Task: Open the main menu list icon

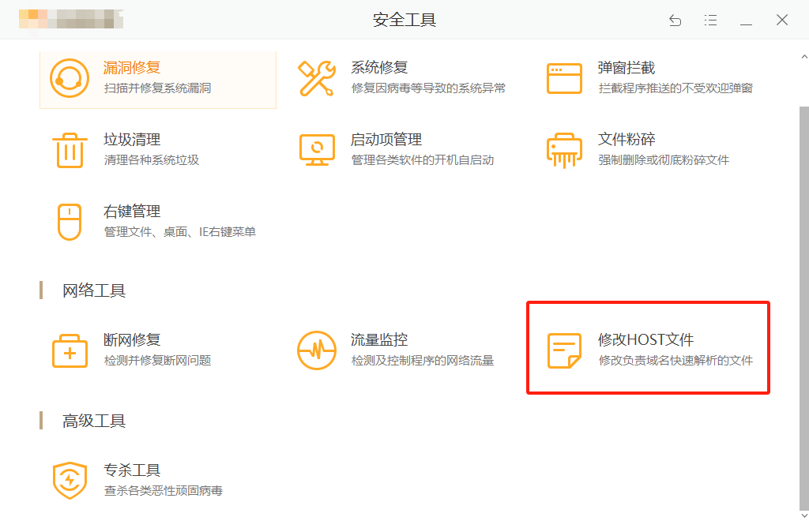Action: [710, 21]
